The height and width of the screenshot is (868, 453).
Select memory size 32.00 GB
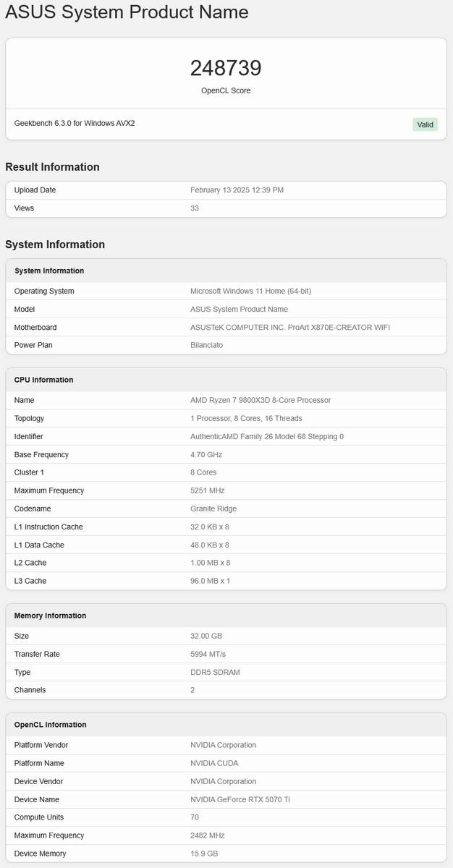tap(206, 636)
